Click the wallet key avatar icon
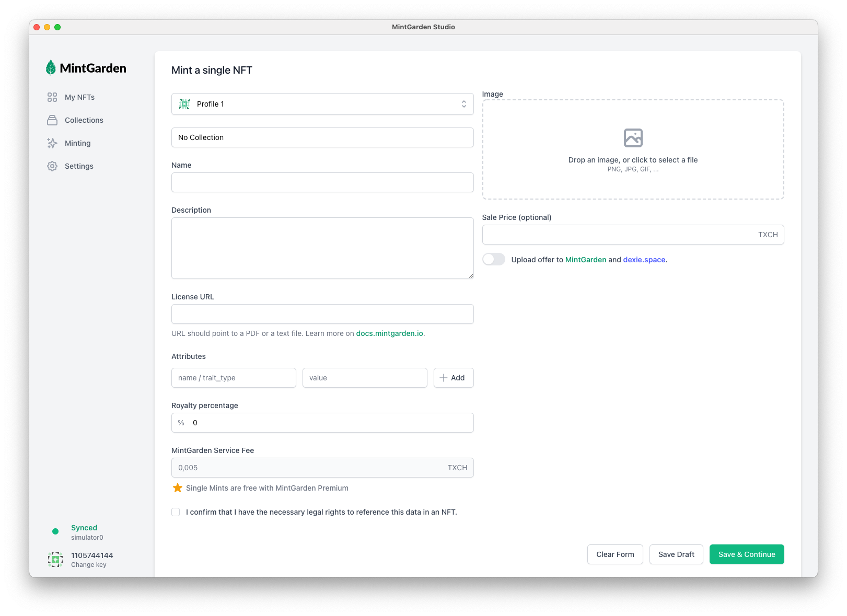 tap(55, 560)
